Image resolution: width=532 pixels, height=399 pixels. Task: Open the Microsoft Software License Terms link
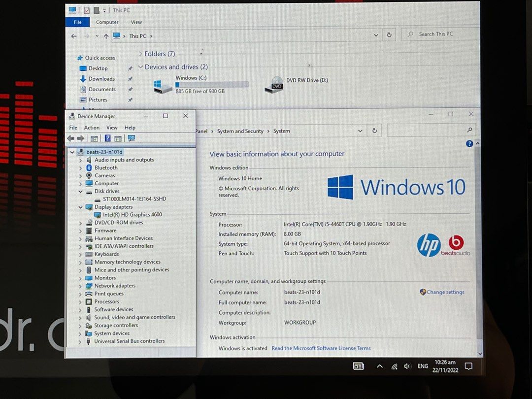point(321,348)
